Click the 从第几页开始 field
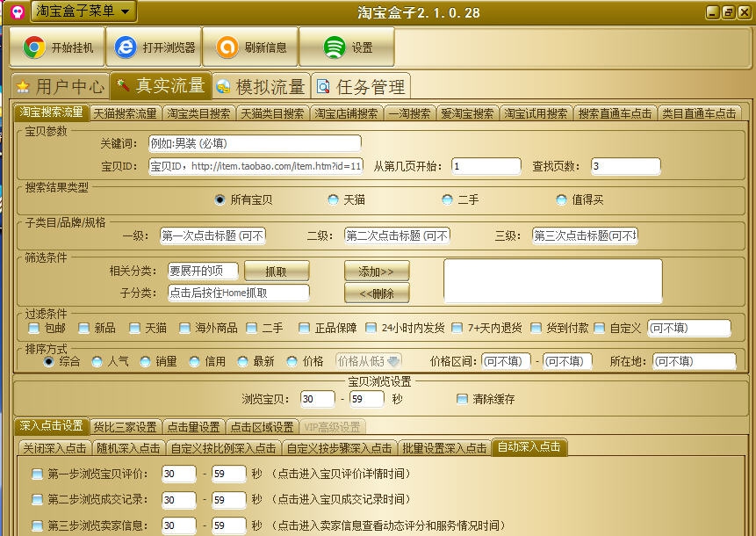The height and width of the screenshot is (536, 756). (x=486, y=166)
